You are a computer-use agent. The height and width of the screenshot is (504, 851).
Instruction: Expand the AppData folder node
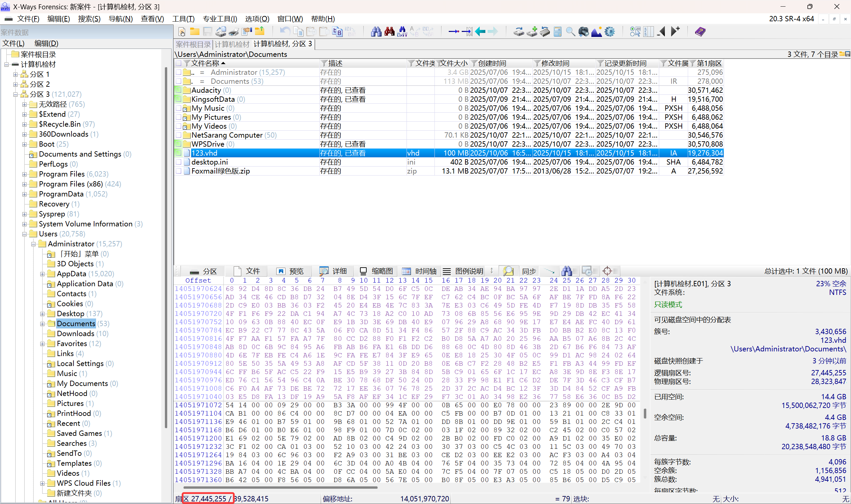(43, 274)
